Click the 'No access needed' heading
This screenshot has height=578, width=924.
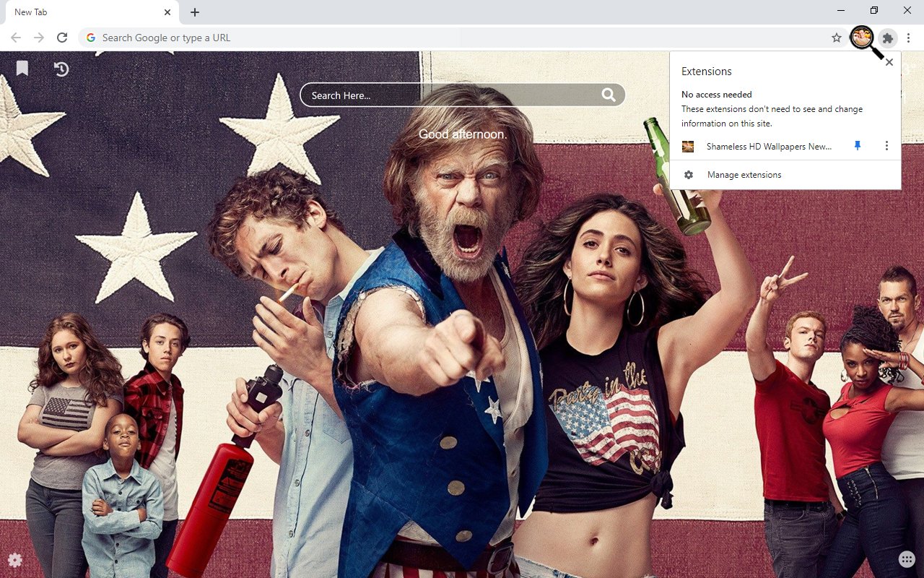[x=717, y=95]
